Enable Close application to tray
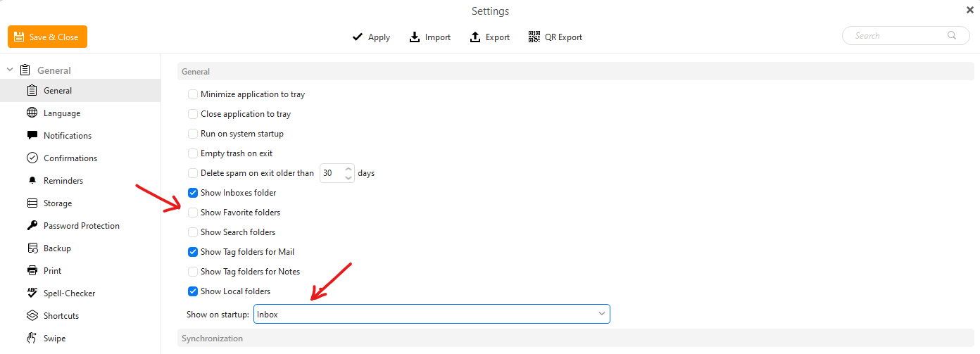Viewport: 980px width, 354px height. coord(193,113)
